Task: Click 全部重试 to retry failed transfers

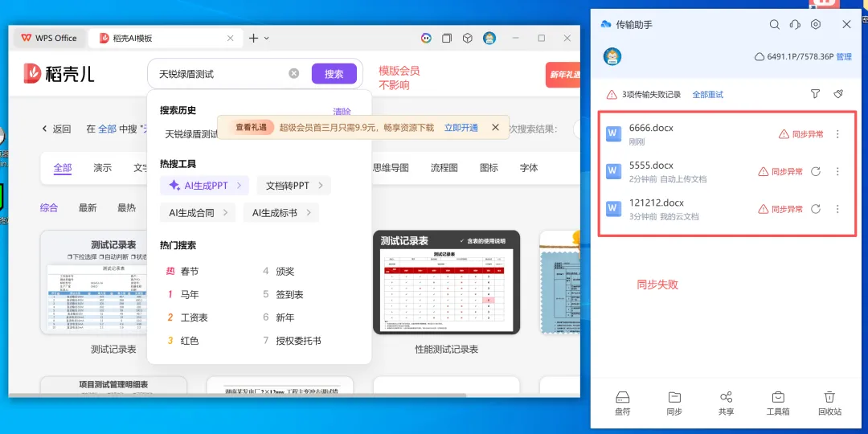Action: [x=707, y=95]
